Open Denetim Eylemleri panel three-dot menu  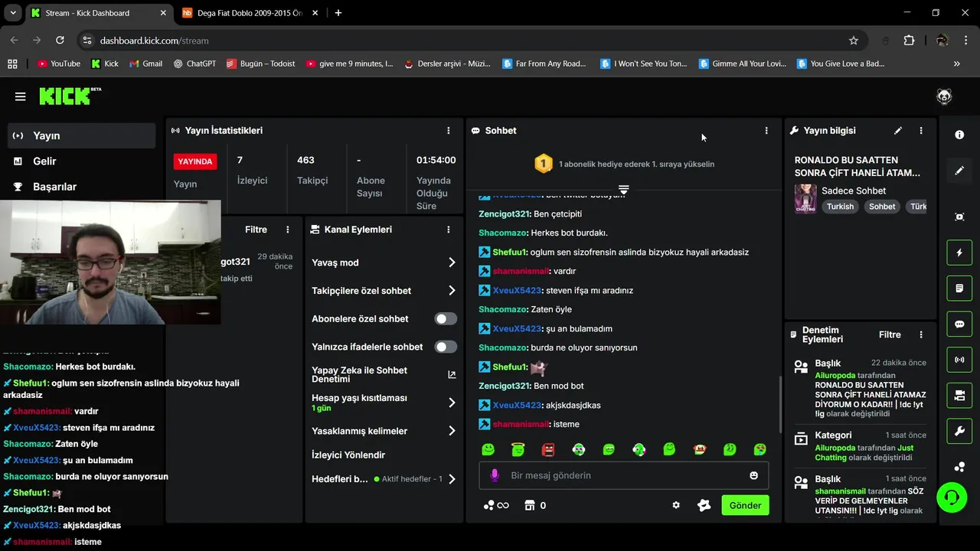coord(921,334)
